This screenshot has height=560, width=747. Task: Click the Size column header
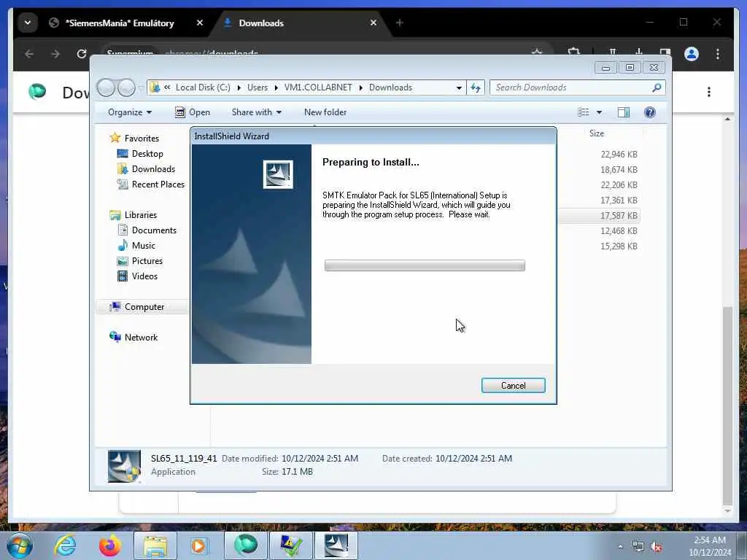[597, 133]
